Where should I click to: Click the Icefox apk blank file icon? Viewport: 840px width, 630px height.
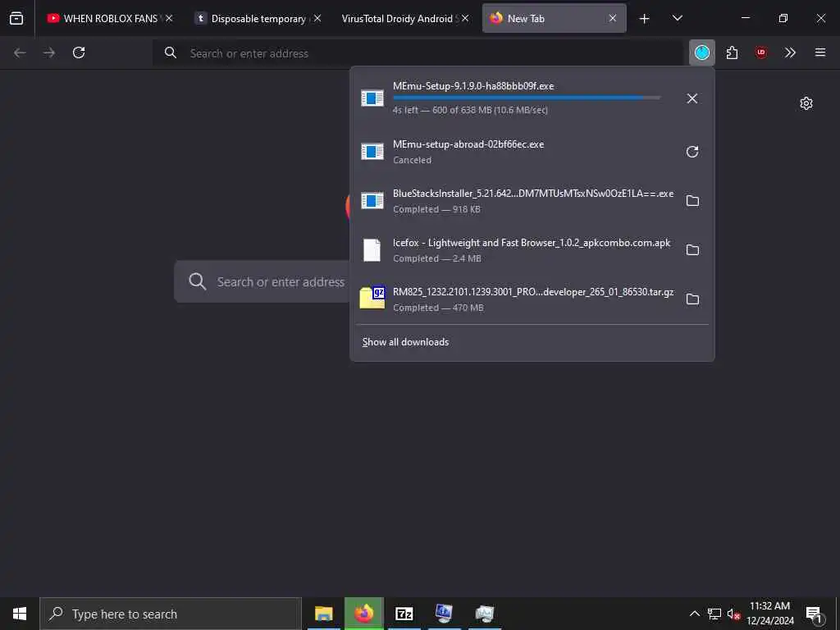(x=372, y=250)
